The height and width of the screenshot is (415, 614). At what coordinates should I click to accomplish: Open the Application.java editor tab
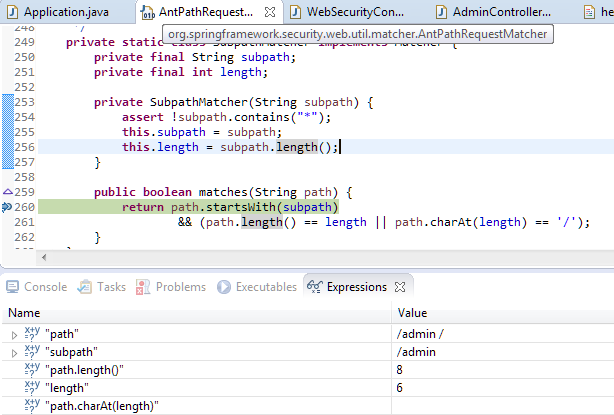point(65,13)
